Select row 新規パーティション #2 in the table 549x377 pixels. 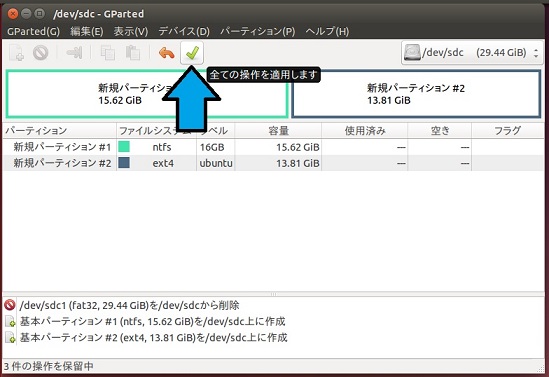(273, 163)
